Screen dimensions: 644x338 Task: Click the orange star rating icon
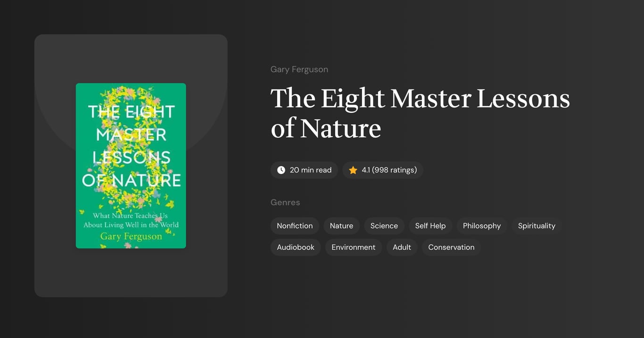353,170
